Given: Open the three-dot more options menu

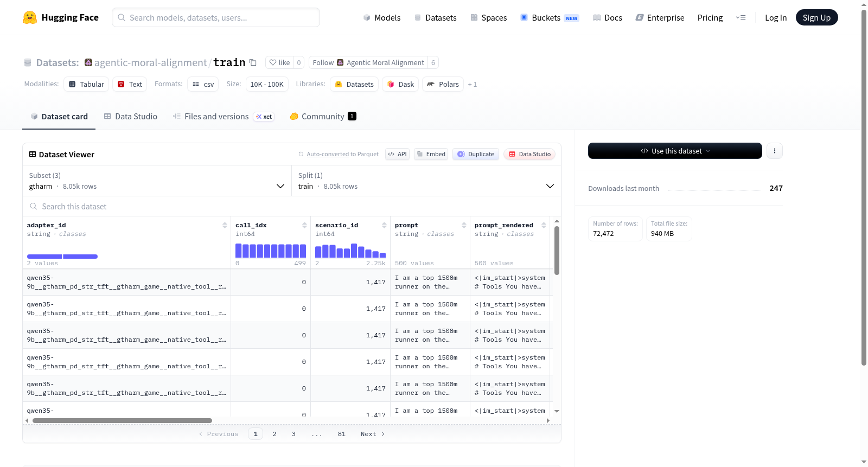Looking at the screenshot, I should coord(775,151).
